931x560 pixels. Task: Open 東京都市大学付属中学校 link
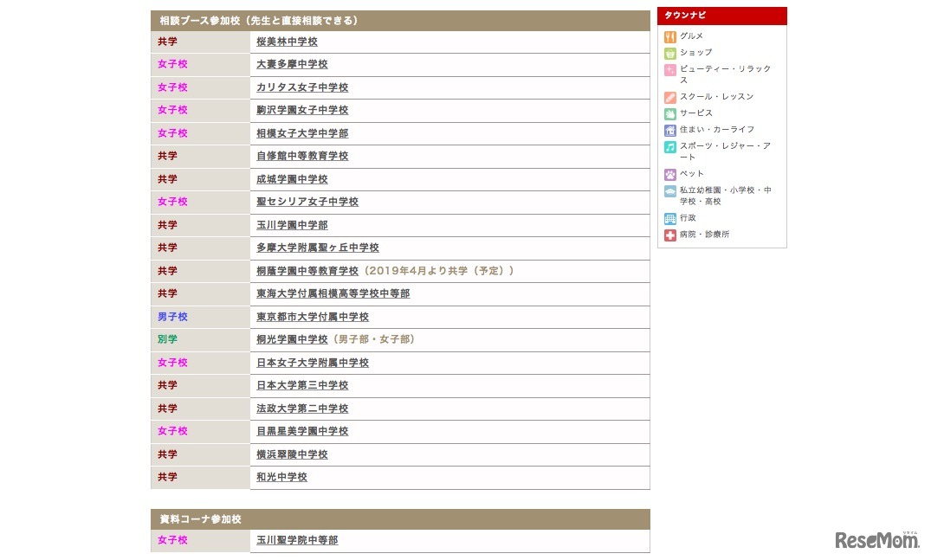point(313,318)
